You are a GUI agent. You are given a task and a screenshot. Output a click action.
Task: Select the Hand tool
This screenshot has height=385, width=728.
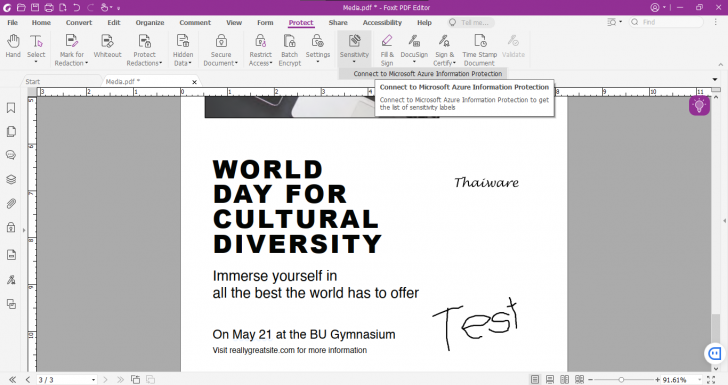pyautogui.click(x=13, y=46)
